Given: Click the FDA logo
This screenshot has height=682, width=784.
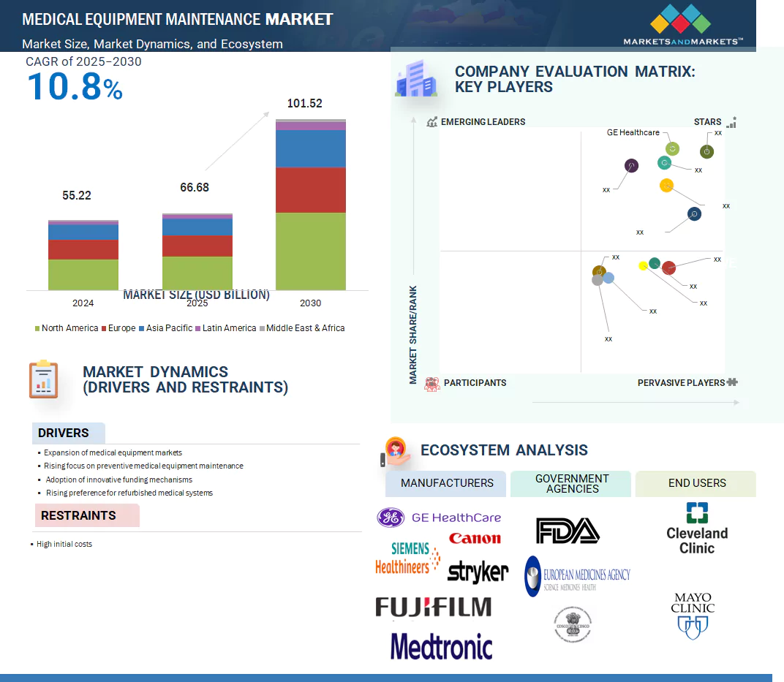Looking at the screenshot, I should point(567,531).
